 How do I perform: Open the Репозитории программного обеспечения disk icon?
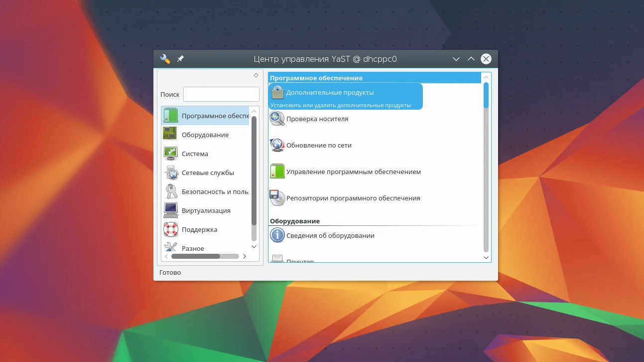pyautogui.click(x=277, y=198)
